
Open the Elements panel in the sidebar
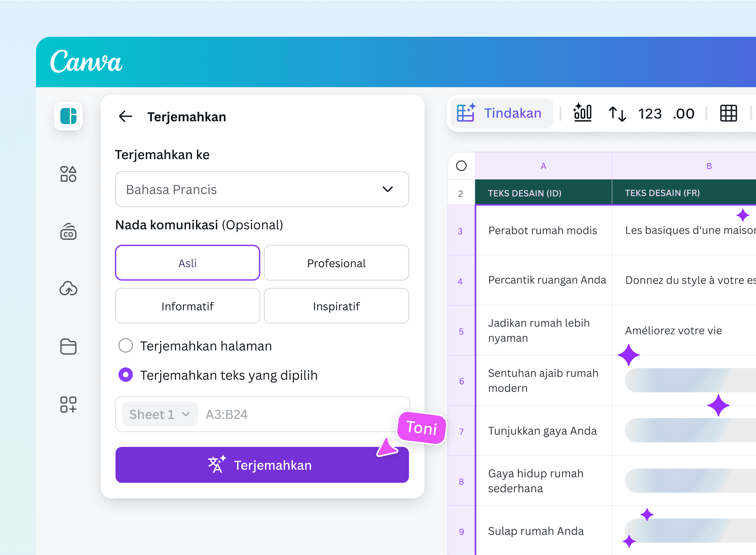click(68, 174)
